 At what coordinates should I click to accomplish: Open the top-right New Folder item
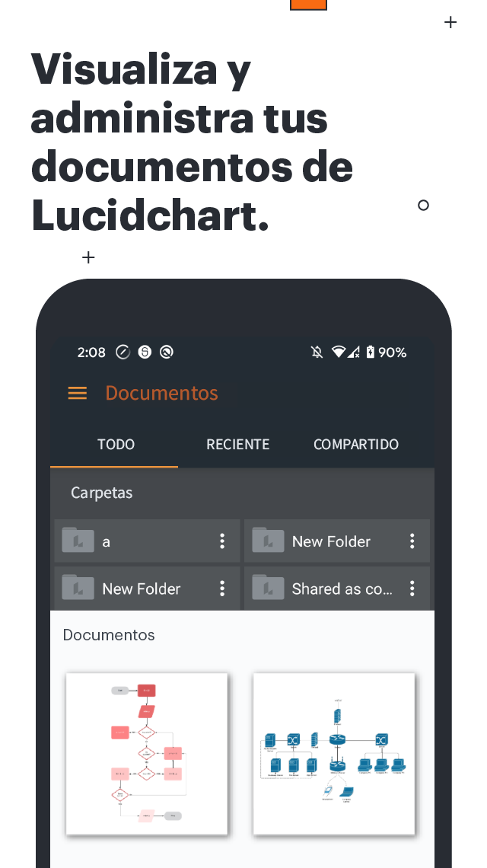point(337,541)
